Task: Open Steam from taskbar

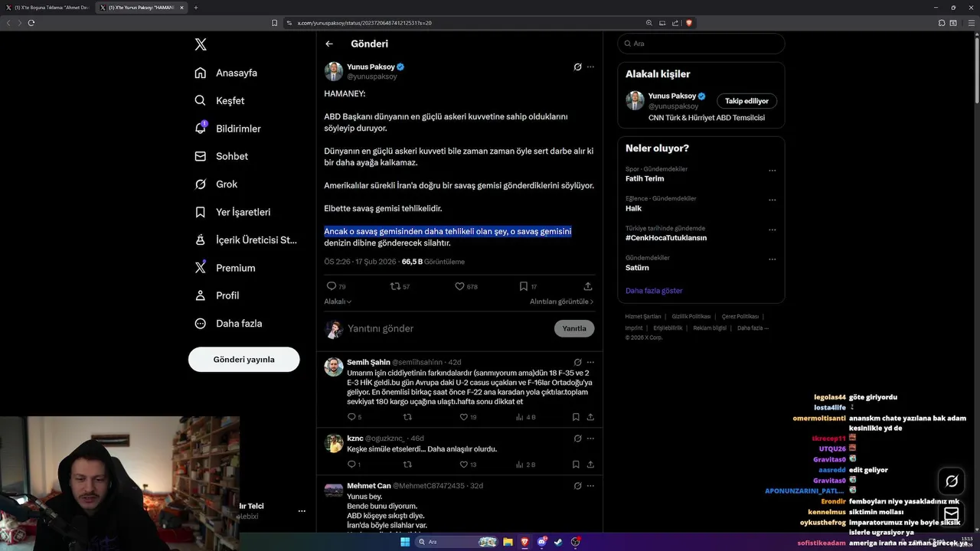Action: tap(558, 542)
